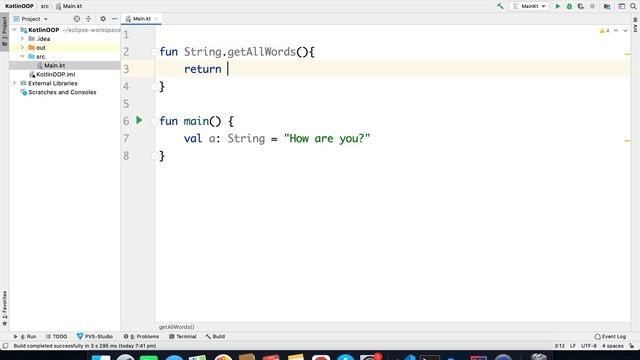Run MainKt with the green play button

coord(558,6)
